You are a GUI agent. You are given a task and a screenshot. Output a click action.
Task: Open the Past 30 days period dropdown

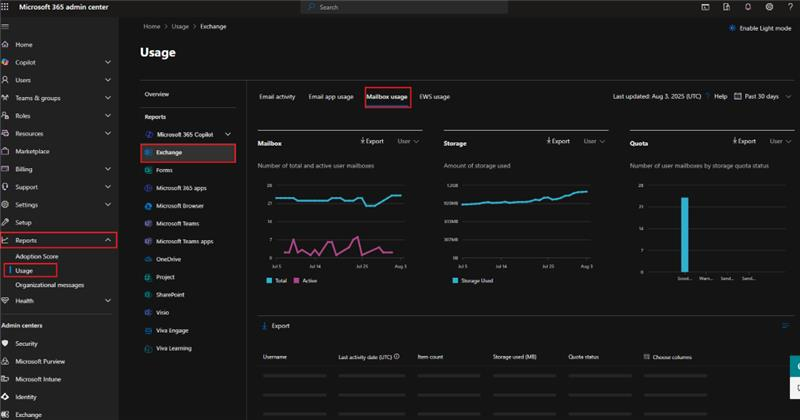[x=762, y=96]
